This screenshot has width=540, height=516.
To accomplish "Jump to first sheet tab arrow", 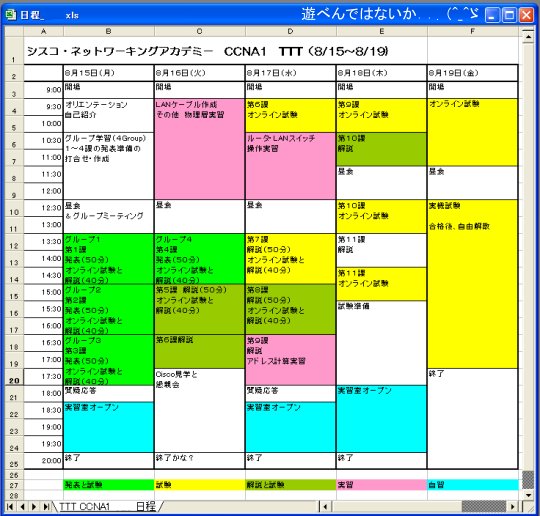I will pos(10,506).
